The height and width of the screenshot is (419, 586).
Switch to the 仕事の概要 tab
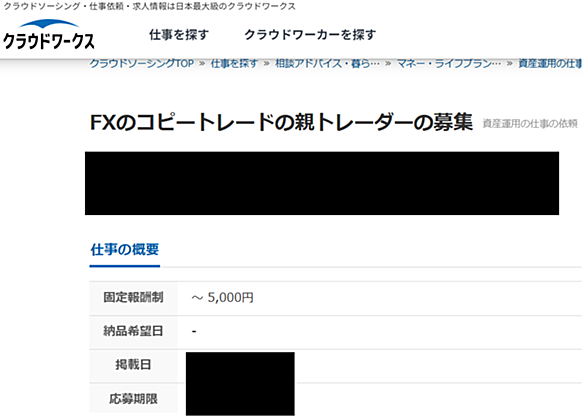click(x=125, y=250)
